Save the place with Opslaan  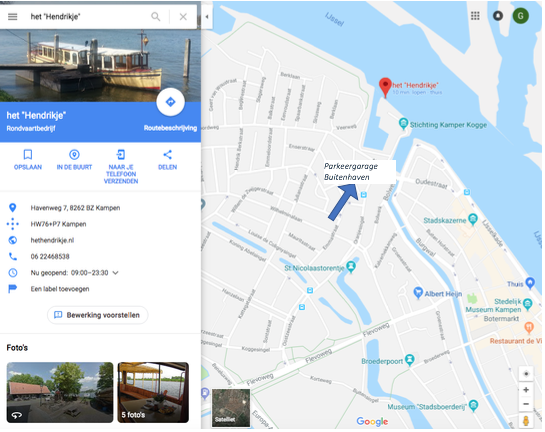tap(28, 160)
